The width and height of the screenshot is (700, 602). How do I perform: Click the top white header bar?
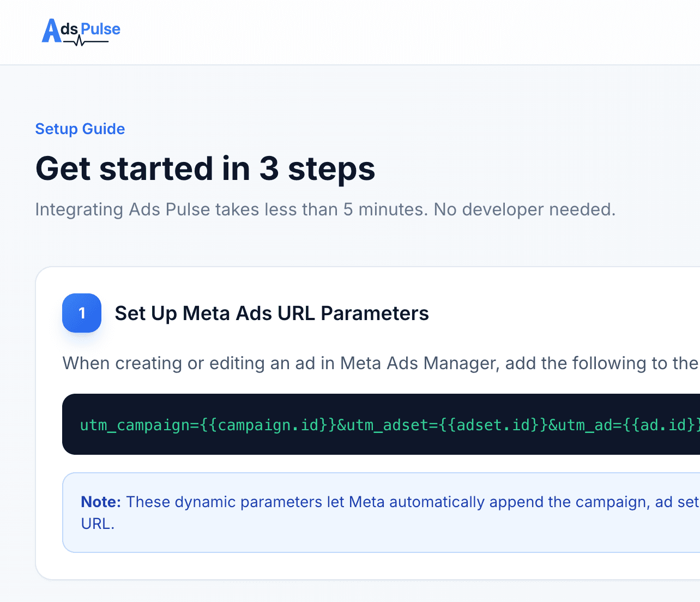[x=350, y=32]
